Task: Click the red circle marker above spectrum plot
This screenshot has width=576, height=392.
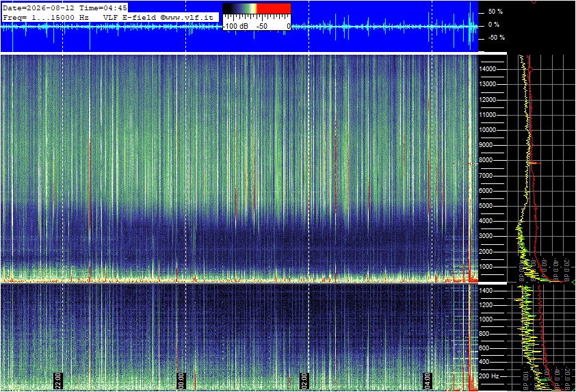Action: point(535,1)
